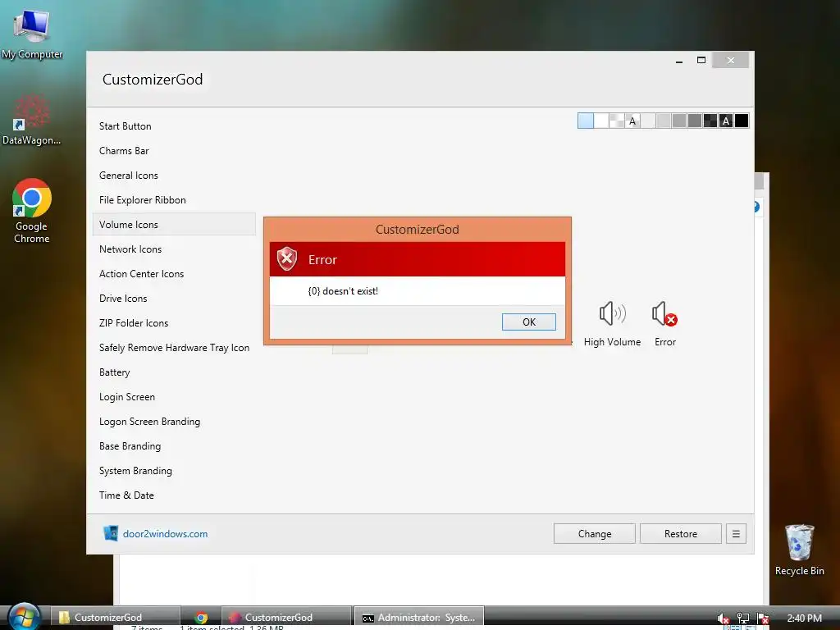Choose the dark swatch with letter A
The width and height of the screenshot is (840, 630).
[x=726, y=121]
